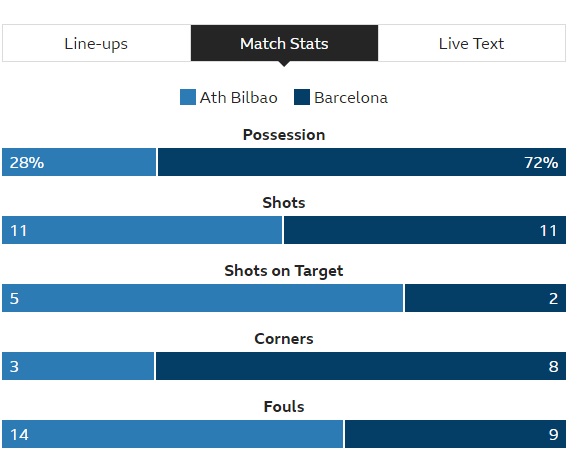Click the Shots heading

(284, 203)
